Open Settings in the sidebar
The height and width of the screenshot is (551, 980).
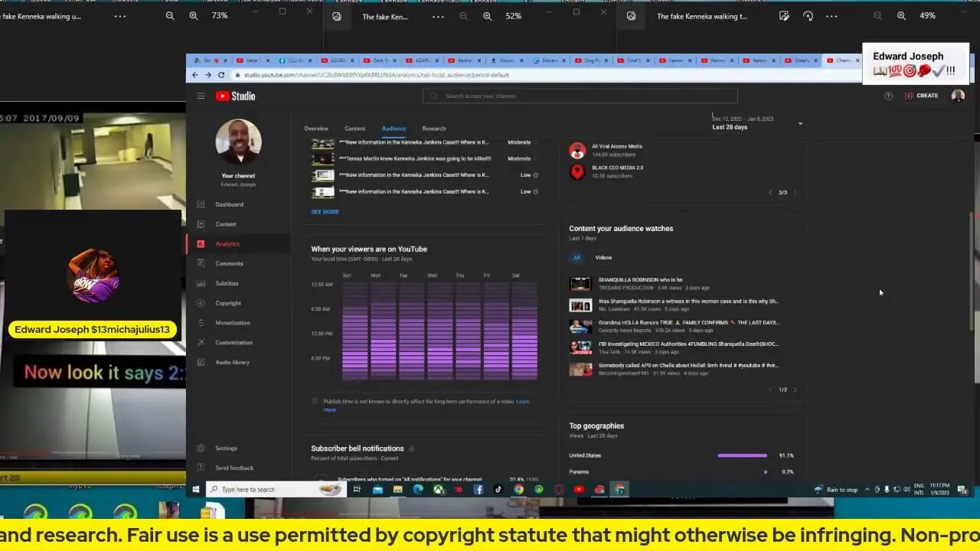pyautogui.click(x=226, y=448)
